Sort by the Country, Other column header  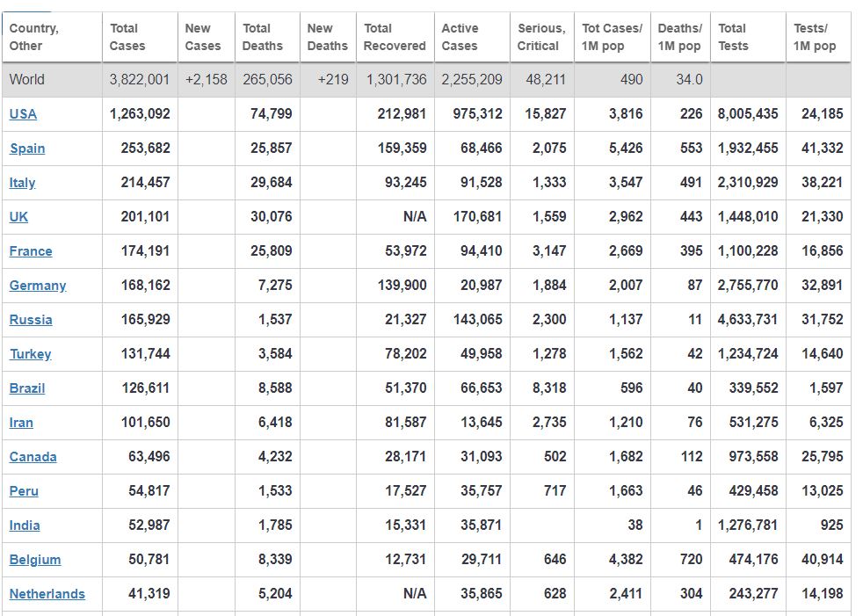pos(52,37)
